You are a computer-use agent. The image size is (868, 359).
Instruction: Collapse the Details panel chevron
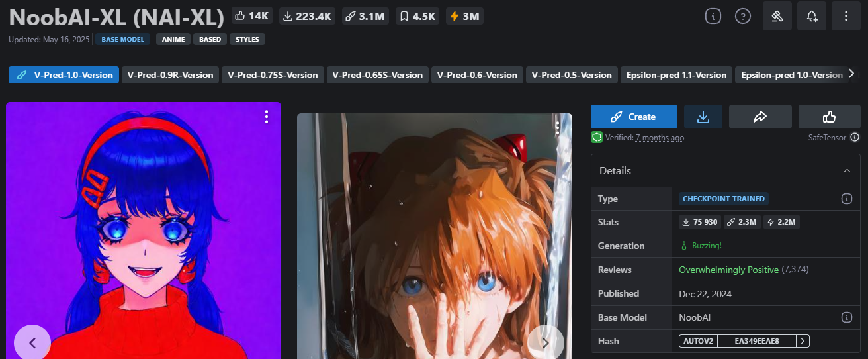(x=847, y=171)
